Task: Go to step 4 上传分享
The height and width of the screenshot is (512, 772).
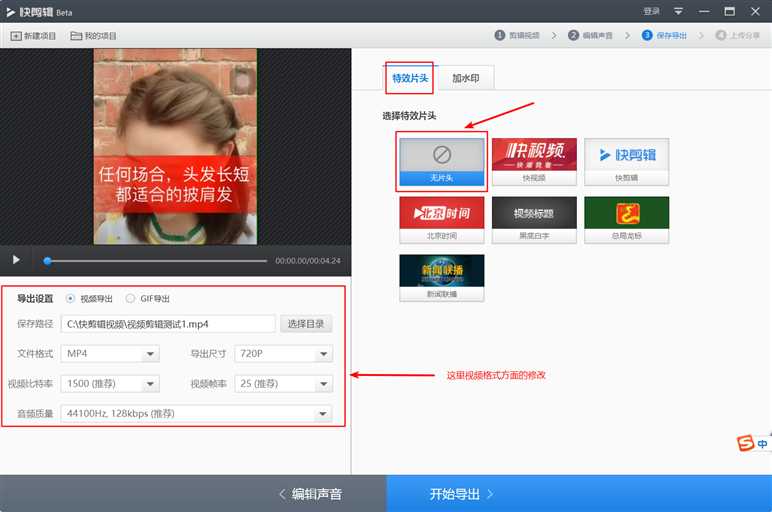Action: pos(738,35)
